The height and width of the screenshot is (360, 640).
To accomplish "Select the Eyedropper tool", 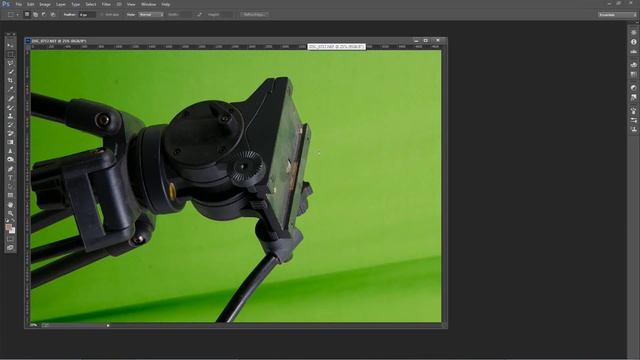I will click(x=11, y=89).
